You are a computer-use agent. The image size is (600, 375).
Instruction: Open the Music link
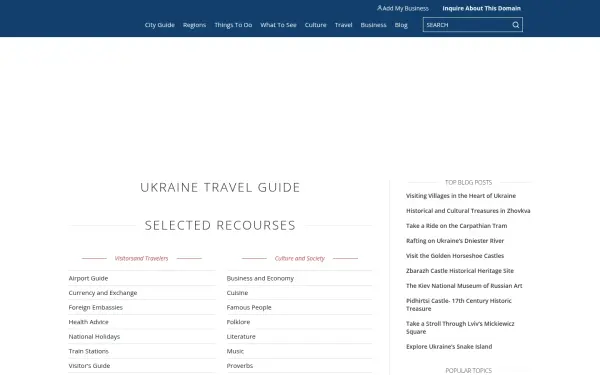(235, 351)
